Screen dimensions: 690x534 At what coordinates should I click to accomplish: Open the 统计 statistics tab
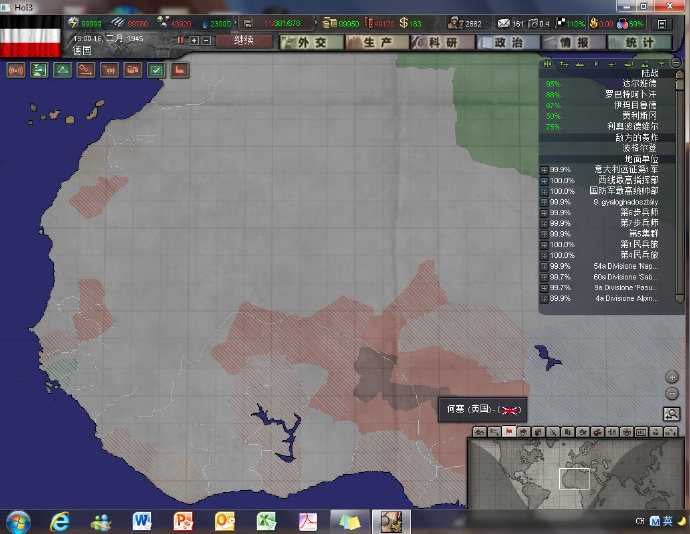click(x=639, y=42)
